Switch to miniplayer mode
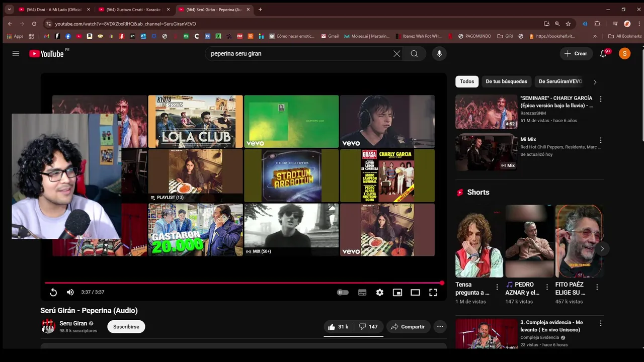This screenshot has height=362, width=644. coord(397,292)
